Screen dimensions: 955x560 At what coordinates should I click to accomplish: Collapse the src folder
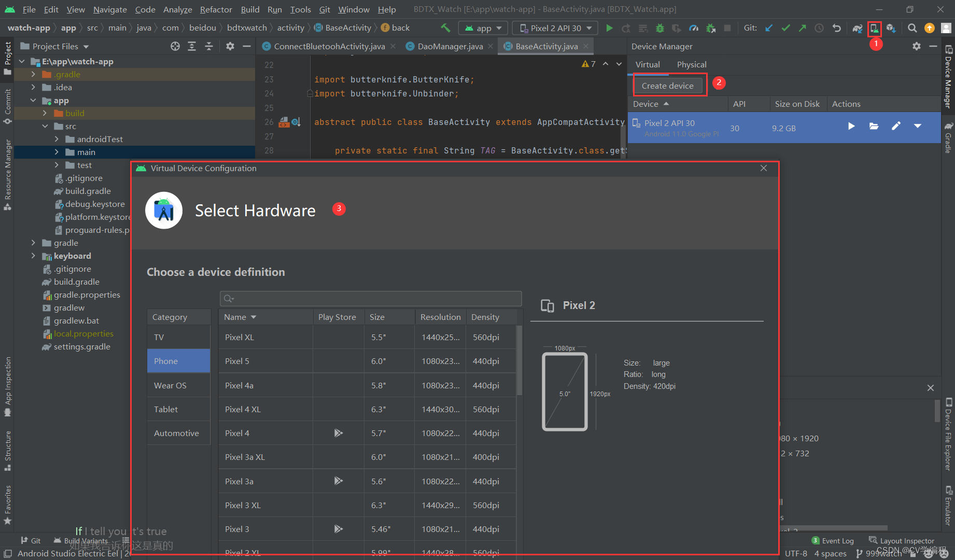[x=45, y=126]
